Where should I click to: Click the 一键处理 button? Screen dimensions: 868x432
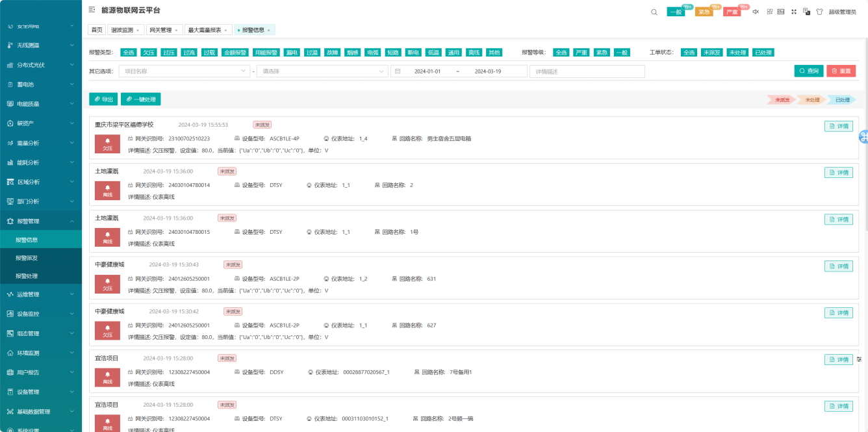(x=141, y=99)
